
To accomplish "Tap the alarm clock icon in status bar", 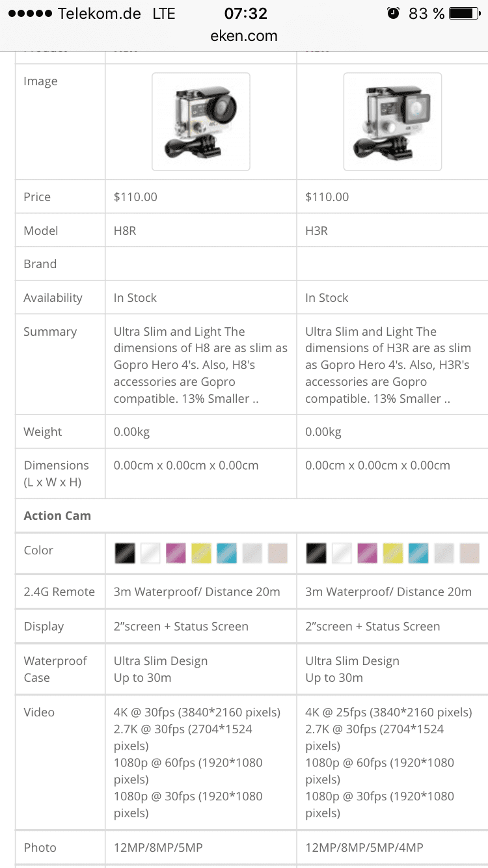I will pyautogui.click(x=393, y=13).
